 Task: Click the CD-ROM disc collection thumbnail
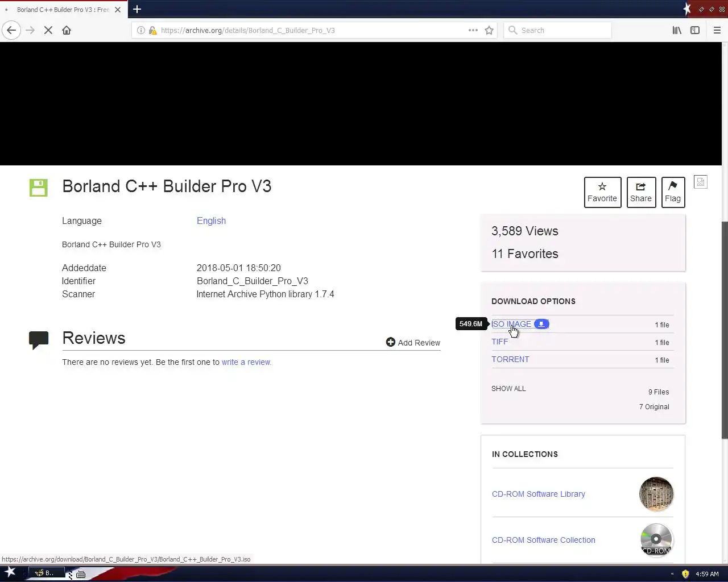tap(656, 540)
